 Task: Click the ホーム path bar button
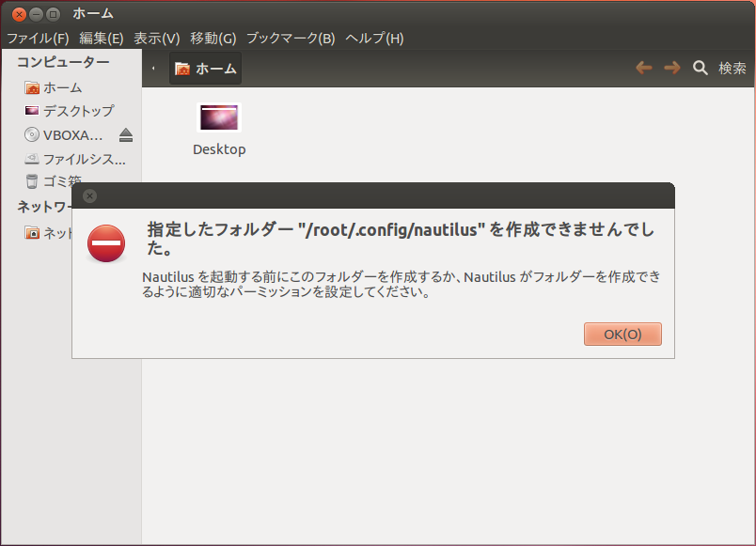click(x=205, y=69)
